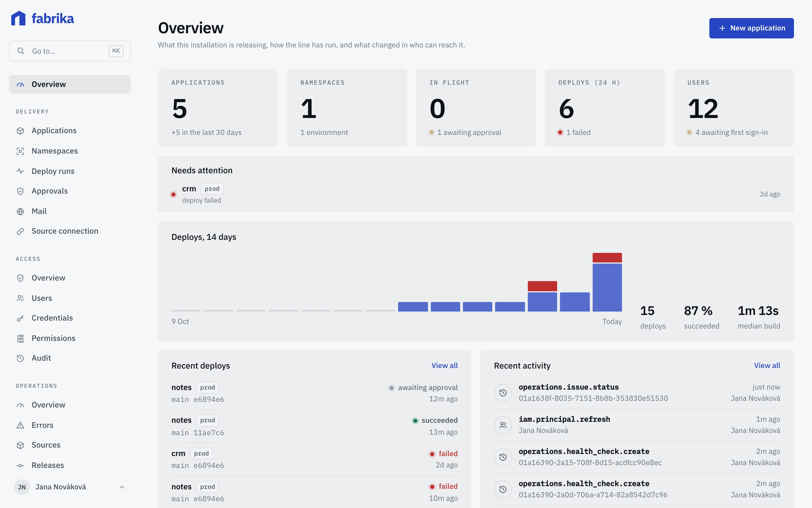Open the notes succeeded deploy 11ae7c6

pos(314,426)
